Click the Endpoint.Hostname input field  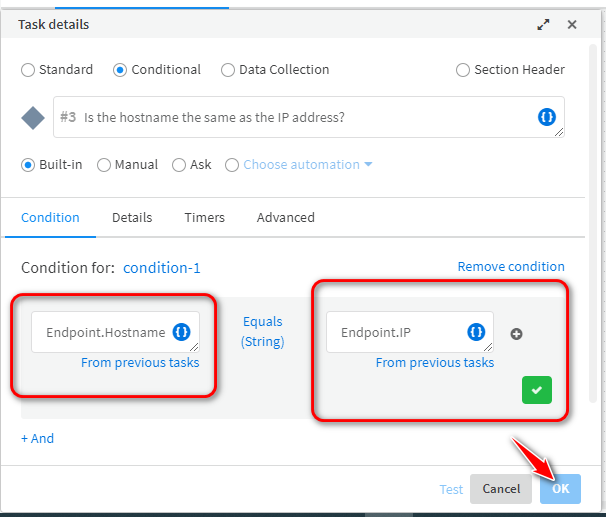pos(105,332)
